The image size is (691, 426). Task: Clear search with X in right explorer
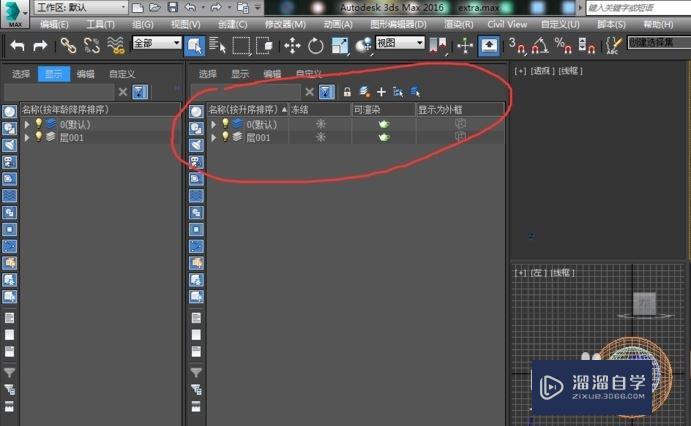[309, 92]
